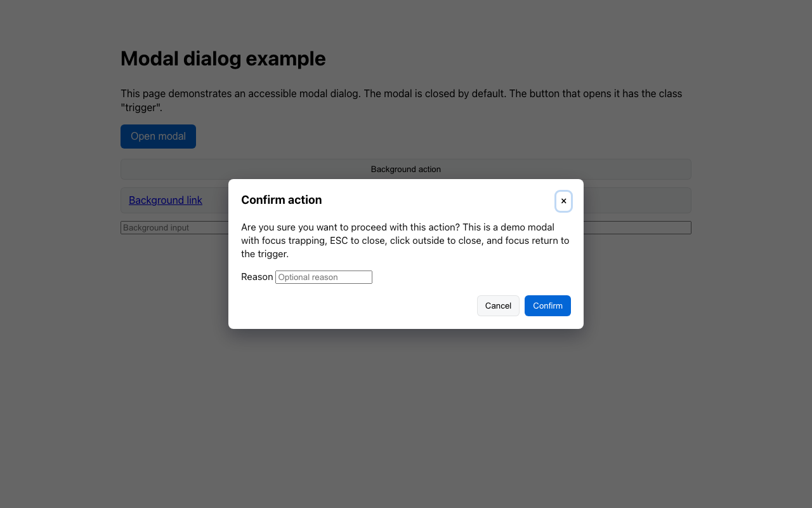Click the Modal dialog example heading

pyautogui.click(x=223, y=58)
